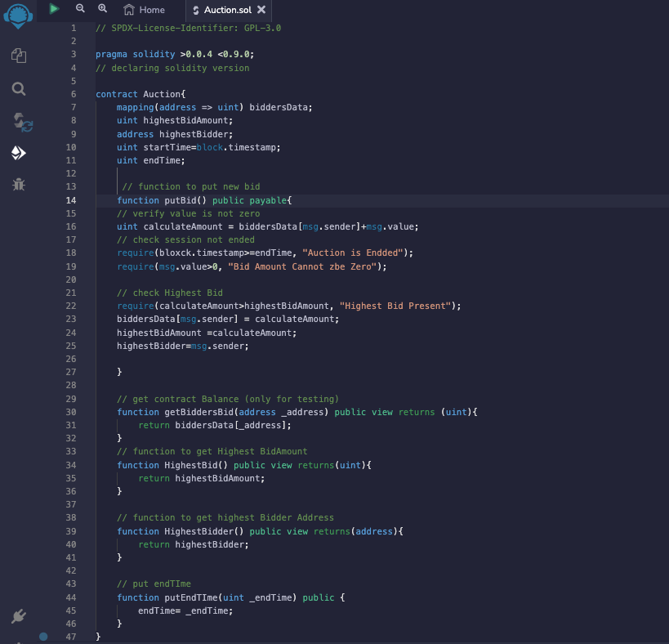Click 'address highestBidder;' declaration

click(x=175, y=134)
